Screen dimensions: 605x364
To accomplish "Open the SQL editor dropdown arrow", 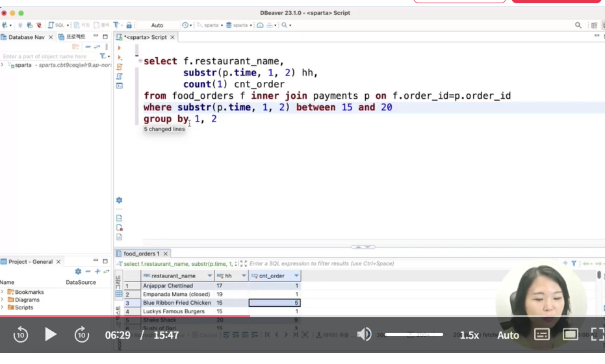I will click(68, 25).
